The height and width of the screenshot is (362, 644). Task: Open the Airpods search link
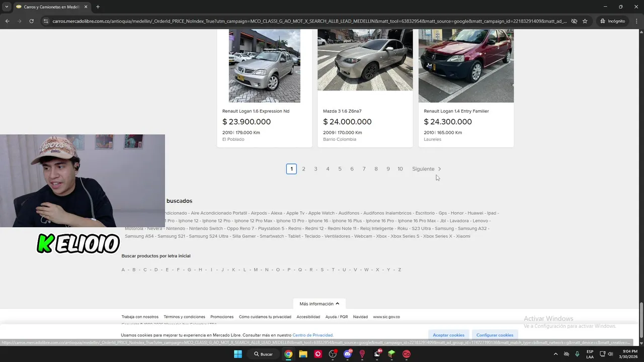[x=259, y=213]
